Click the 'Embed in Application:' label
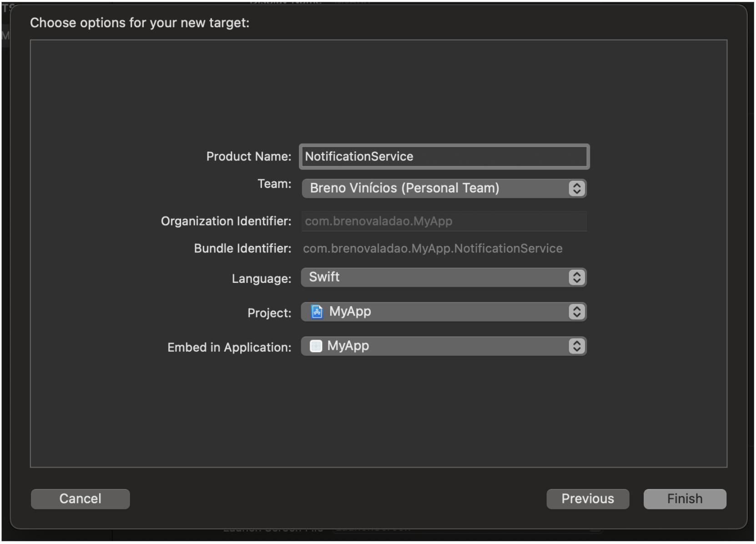756x544 pixels. click(x=229, y=348)
